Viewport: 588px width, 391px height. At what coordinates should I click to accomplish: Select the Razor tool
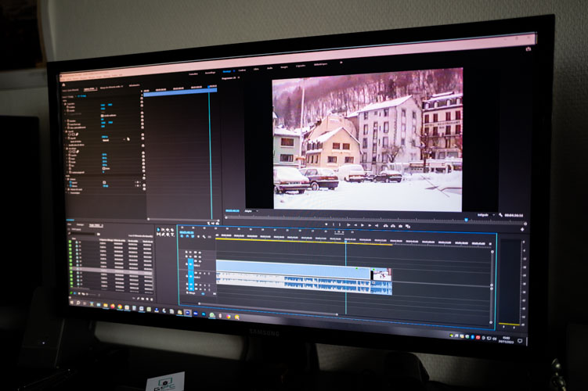tap(172, 230)
